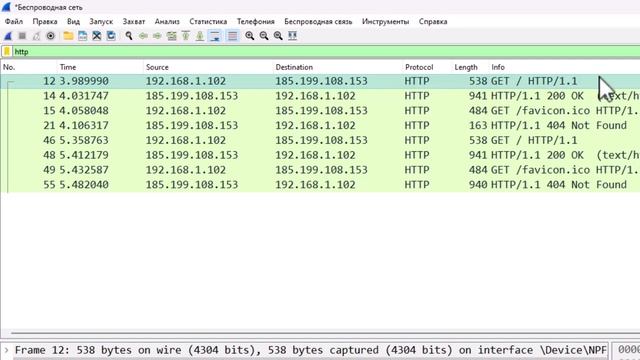
Task: Select packet 55 with length 940
Action: pos(320,185)
